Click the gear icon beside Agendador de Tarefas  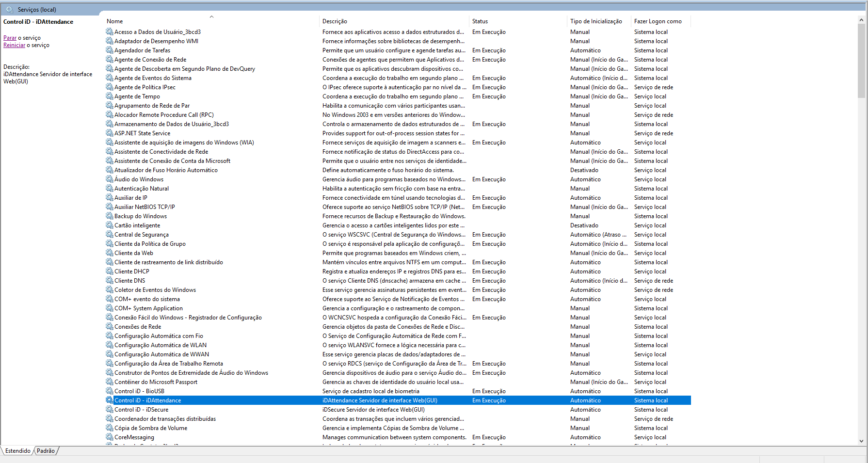pyautogui.click(x=110, y=50)
